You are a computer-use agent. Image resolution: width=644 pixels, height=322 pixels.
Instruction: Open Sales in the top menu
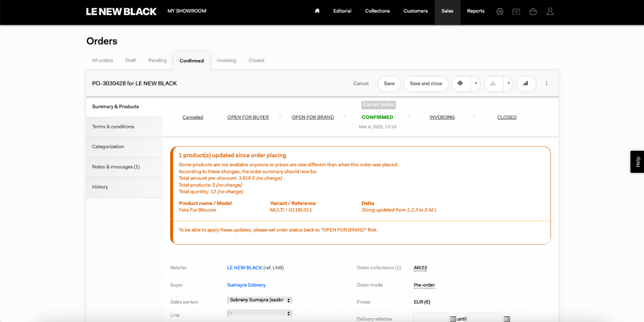pos(447,11)
